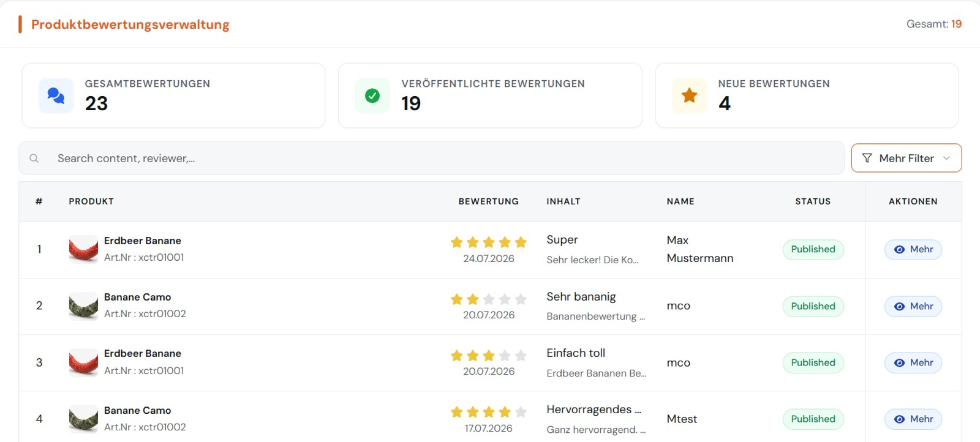
Task: Focus the Search content, reviewer field
Action: 431,158
